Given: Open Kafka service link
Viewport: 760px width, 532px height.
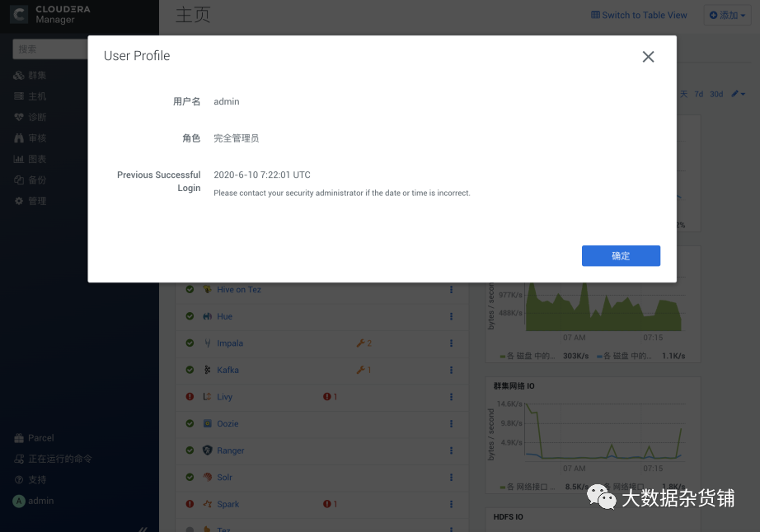Looking at the screenshot, I should 228,370.
